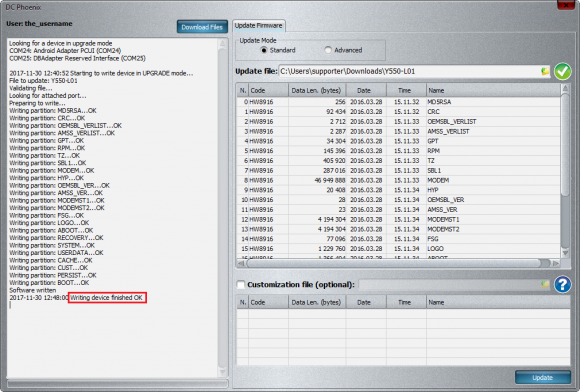Click 'COM24: Android Adapter PCUI' log line
Screen dimensions: 580x392
[x=65, y=51]
